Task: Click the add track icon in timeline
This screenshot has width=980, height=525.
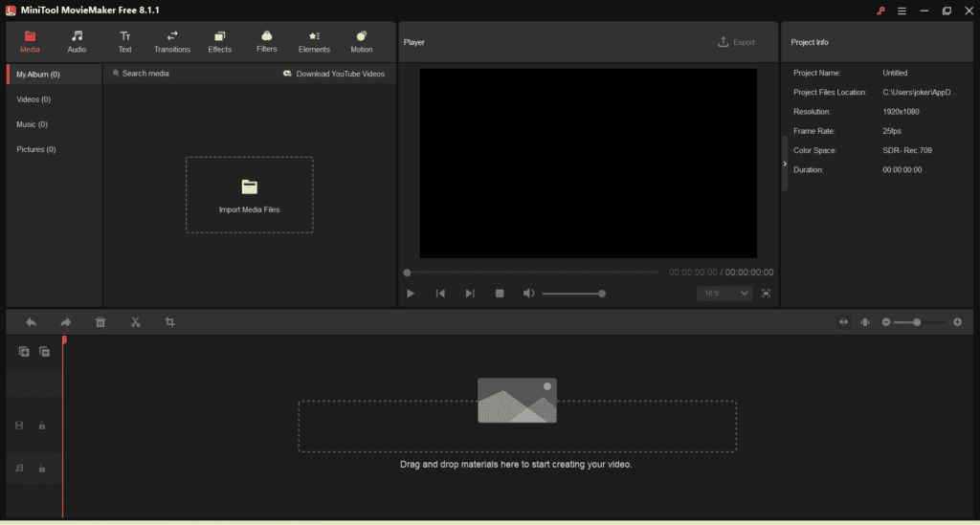Action: pos(25,352)
